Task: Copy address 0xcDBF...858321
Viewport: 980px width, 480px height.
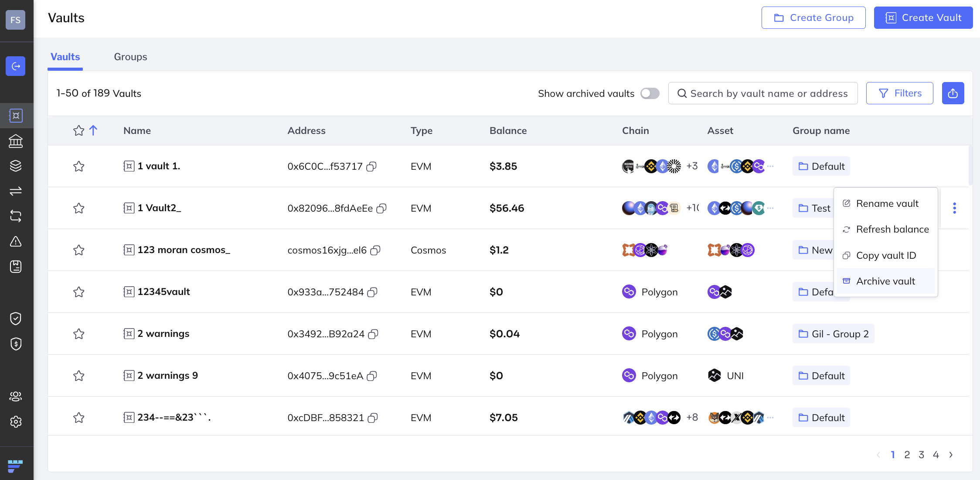Action: click(373, 418)
